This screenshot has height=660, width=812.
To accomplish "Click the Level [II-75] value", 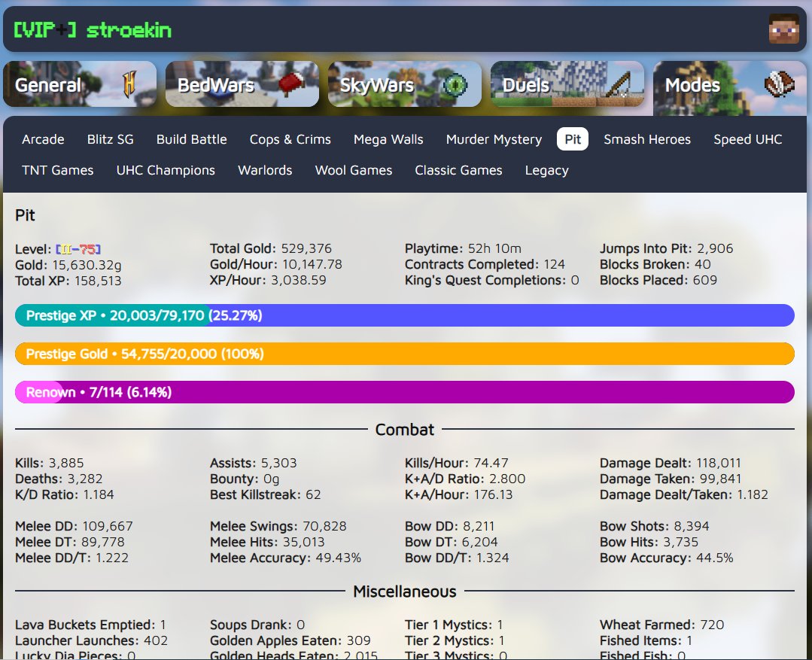I will pos(78,249).
